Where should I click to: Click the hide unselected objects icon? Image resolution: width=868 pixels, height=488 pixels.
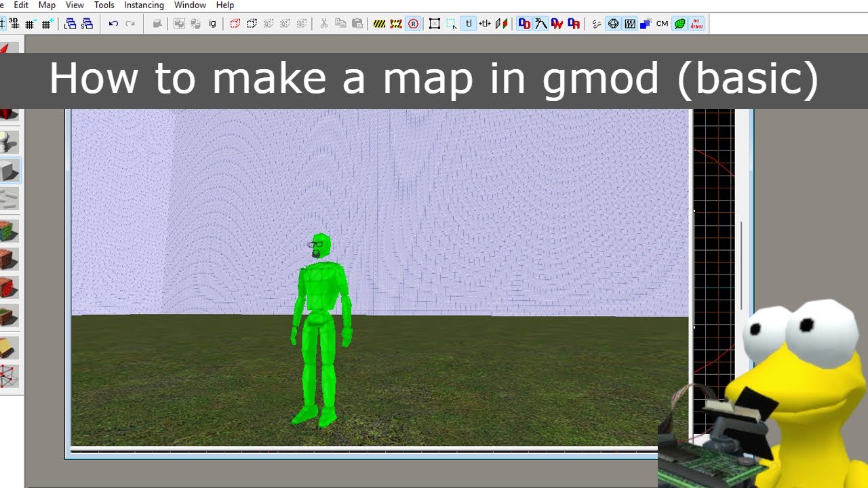coord(252,24)
